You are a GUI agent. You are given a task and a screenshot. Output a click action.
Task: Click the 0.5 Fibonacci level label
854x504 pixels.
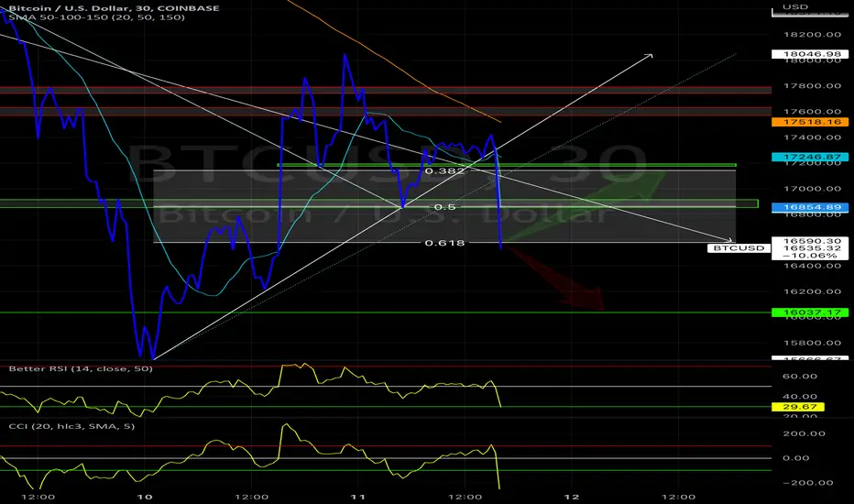click(445, 207)
